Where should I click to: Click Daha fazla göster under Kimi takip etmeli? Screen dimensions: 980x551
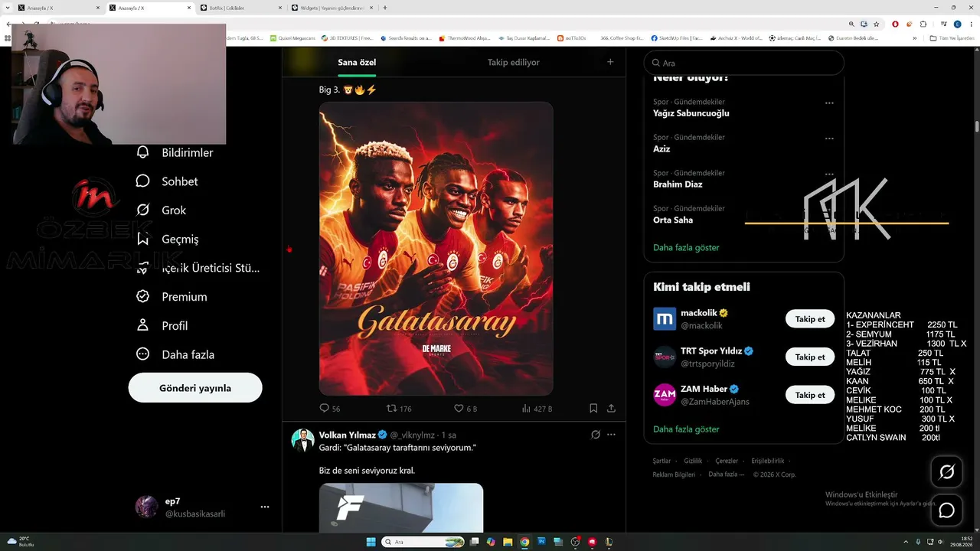point(686,429)
